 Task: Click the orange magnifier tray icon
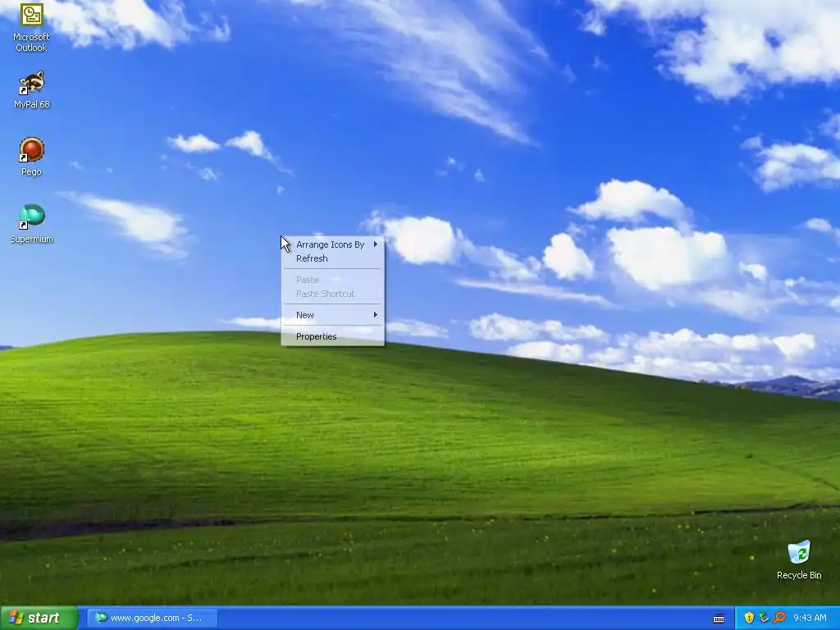[779, 618]
